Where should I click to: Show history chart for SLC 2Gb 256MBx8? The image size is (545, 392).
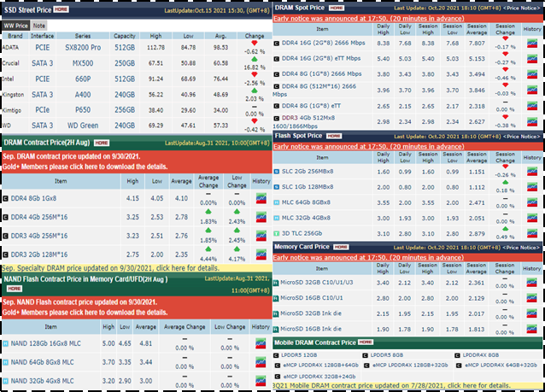click(x=532, y=172)
